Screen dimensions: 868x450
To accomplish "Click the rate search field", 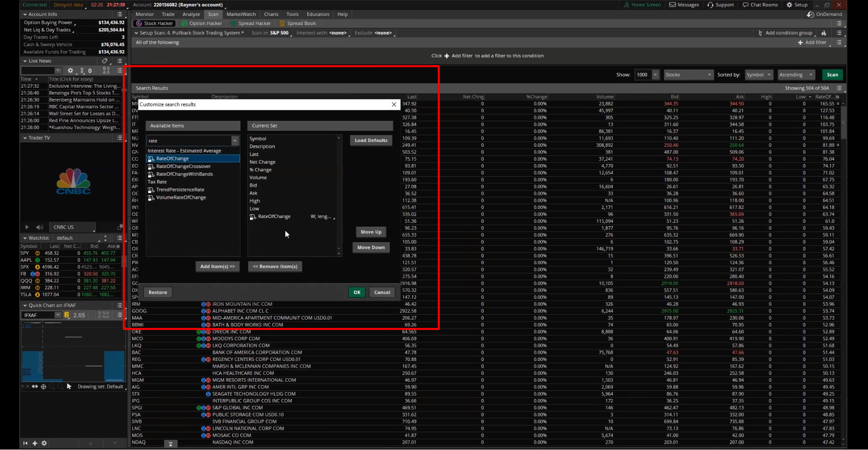I will pos(189,141).
